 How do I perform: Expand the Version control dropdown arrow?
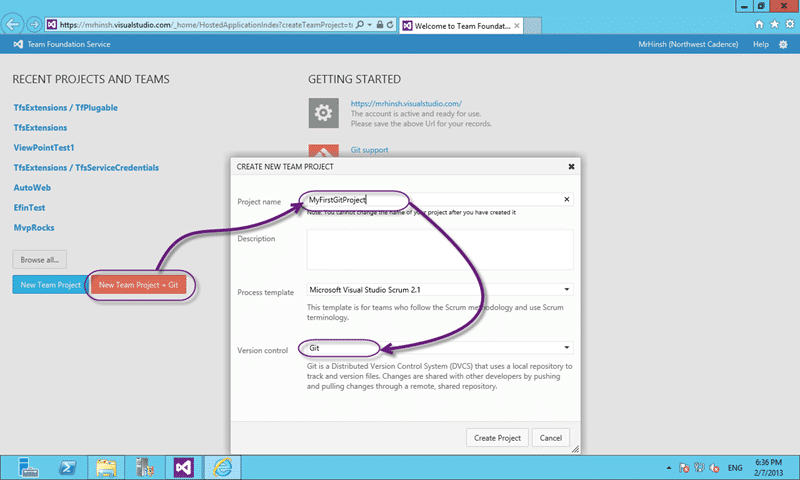[x=566, y=348]
